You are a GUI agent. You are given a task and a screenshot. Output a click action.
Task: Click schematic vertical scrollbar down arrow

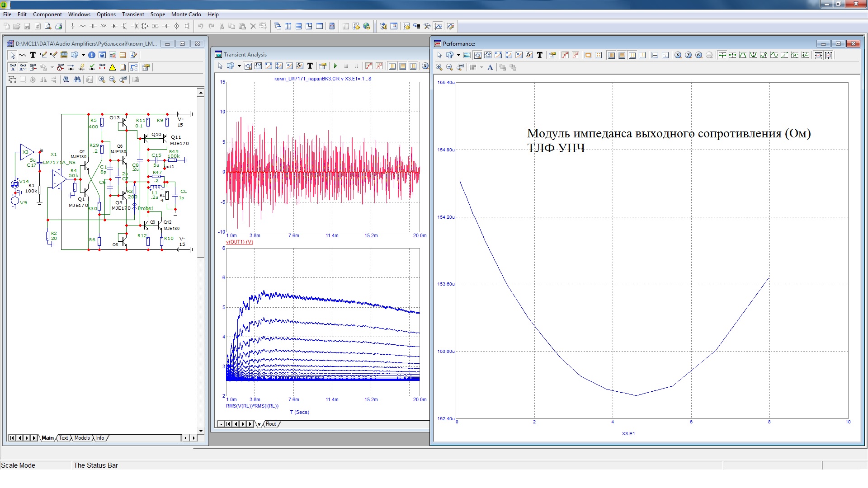point(201,431)
